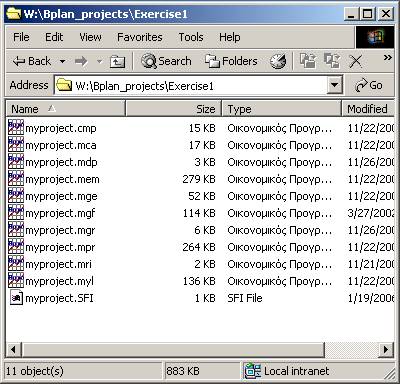This screenshot has width=400, height=384.
Task: Open the Forward history dropdown arrow
Action: click(x=99, y=61)
